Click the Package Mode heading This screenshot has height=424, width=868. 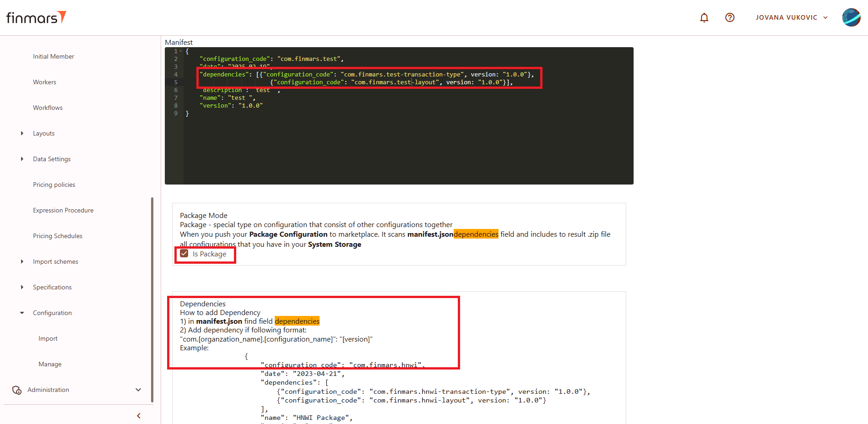tap(204, 215)
